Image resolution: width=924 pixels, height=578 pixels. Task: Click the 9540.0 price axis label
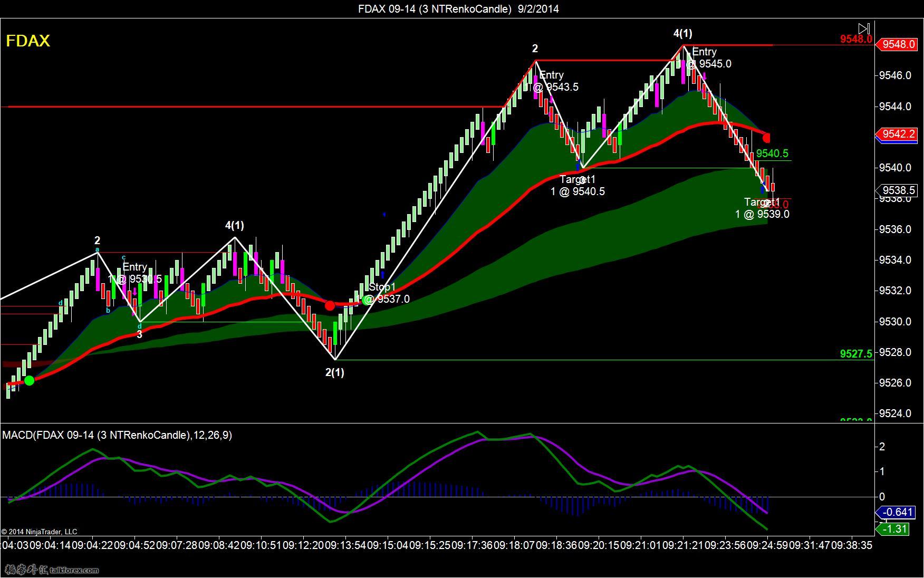pyautogui.click(x=895, y=168)
